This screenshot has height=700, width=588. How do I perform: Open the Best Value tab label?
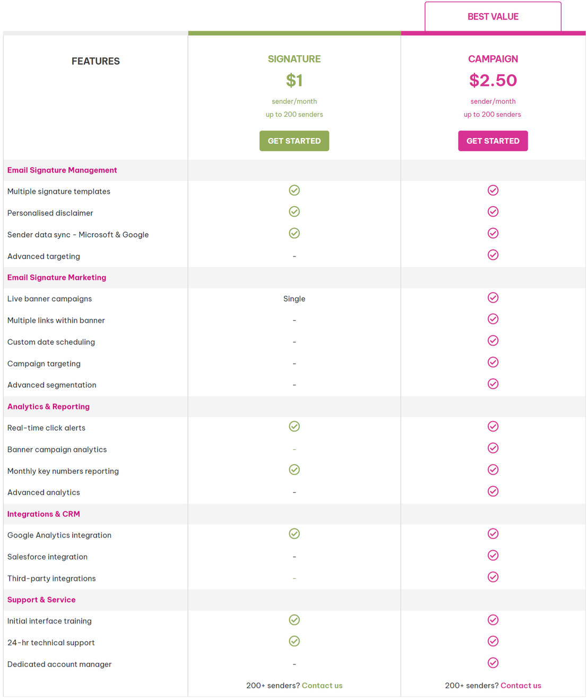click(x=492, y=17)
